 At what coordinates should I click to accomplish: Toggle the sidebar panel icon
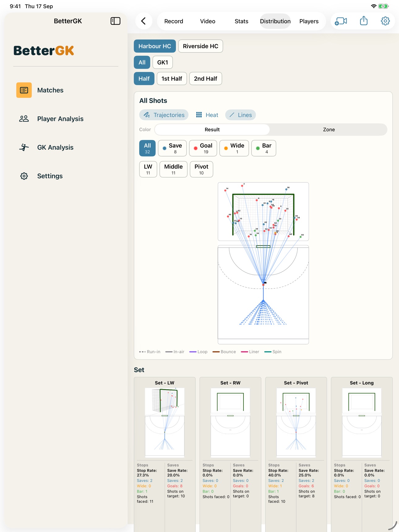[115, 21]
